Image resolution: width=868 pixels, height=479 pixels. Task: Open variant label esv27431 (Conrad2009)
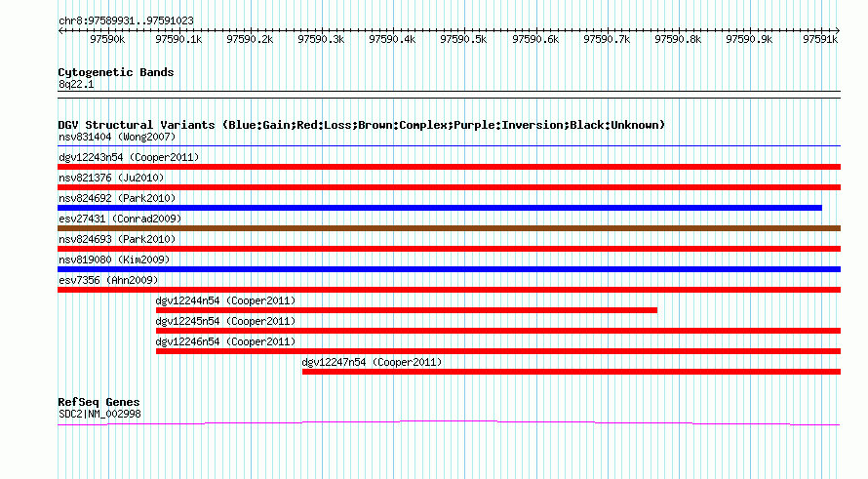120,219
